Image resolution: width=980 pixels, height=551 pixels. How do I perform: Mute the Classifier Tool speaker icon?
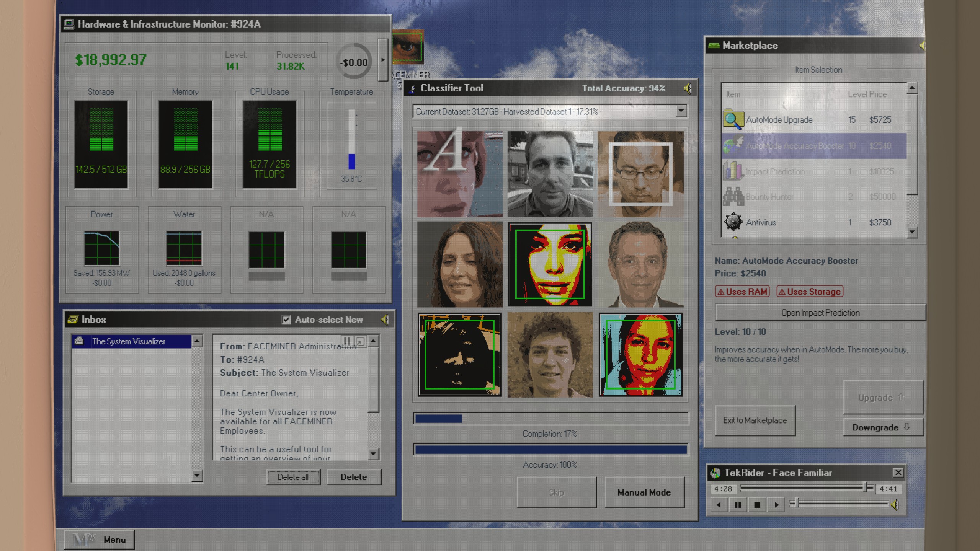pyautogui.click(x=688, y=88)
